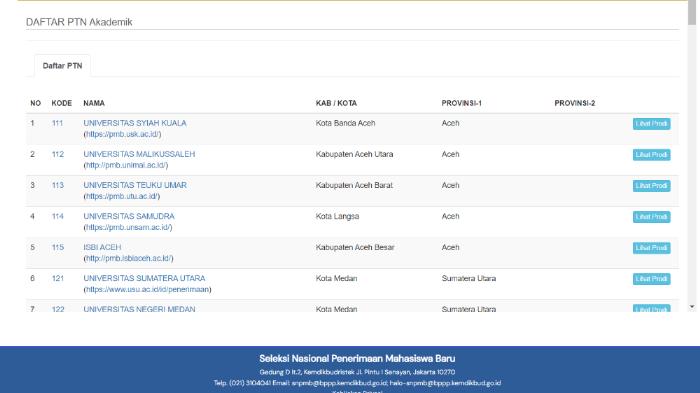The image size is (700, 393).
Task: Select the Kota Banda Aceh cell
Action: click(346, 123)
